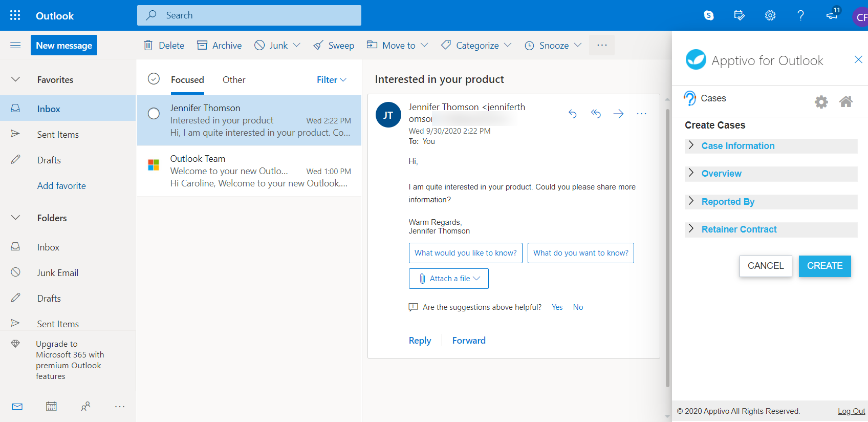
Task: Select Jennifer Thomson email checkbox circle
Action: click(x=154, y=114)
